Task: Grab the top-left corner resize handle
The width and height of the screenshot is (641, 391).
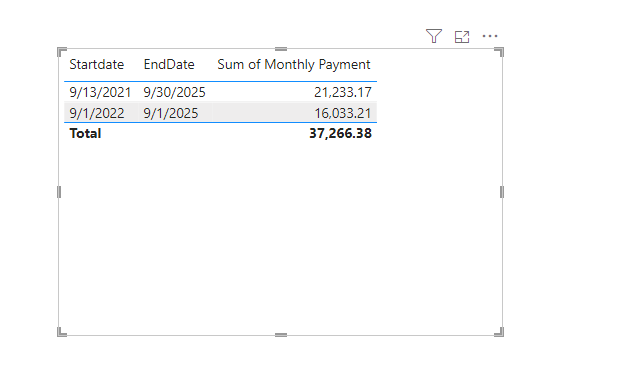Action: [x=62, y=52]
